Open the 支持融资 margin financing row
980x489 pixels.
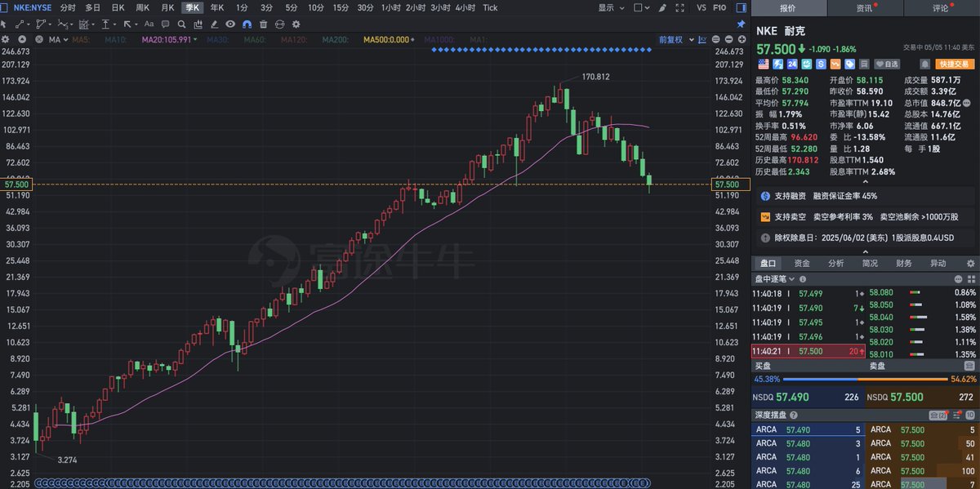[866, 196]
